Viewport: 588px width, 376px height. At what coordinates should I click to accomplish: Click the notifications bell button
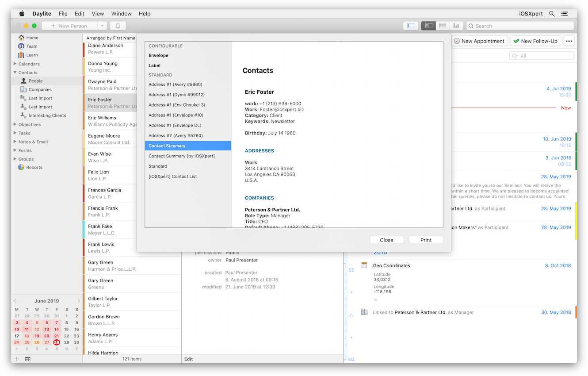point(118,26)
